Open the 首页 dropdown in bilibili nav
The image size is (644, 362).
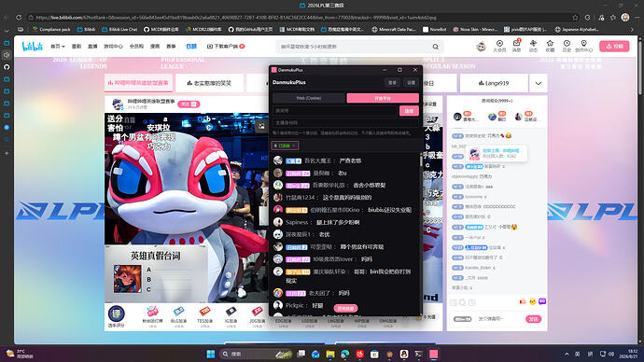click(x=58, y=47)
